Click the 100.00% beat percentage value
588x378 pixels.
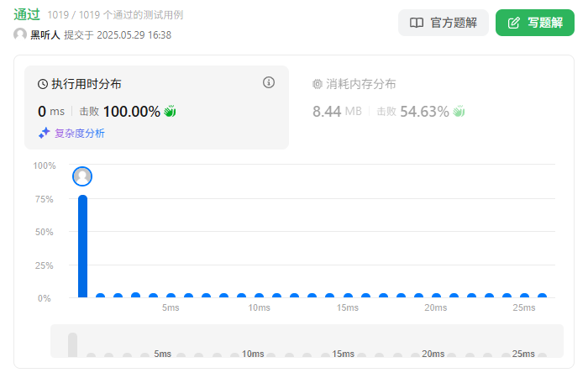132,112
